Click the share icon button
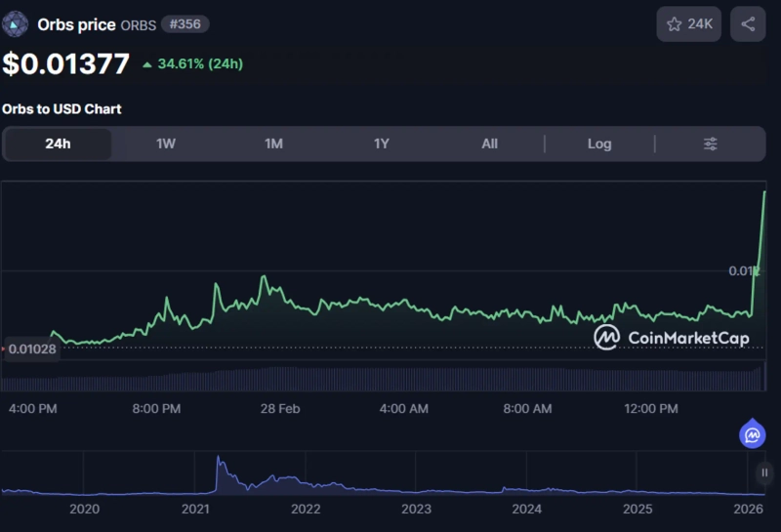 pyautogui.click(x=748, y=24)
